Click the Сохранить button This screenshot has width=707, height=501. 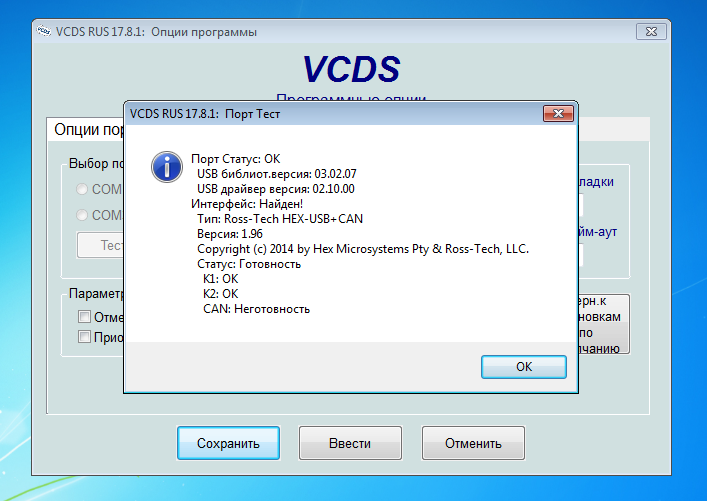tap(228, 443)
